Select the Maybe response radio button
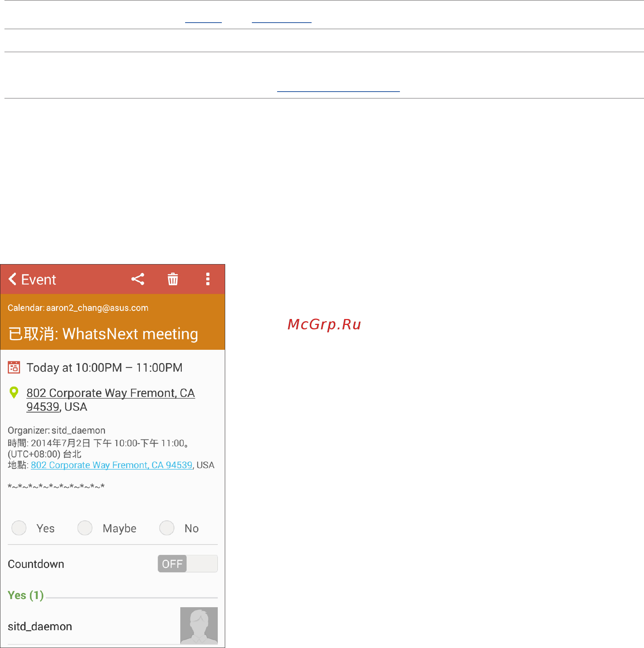 [x=85, y=528]
